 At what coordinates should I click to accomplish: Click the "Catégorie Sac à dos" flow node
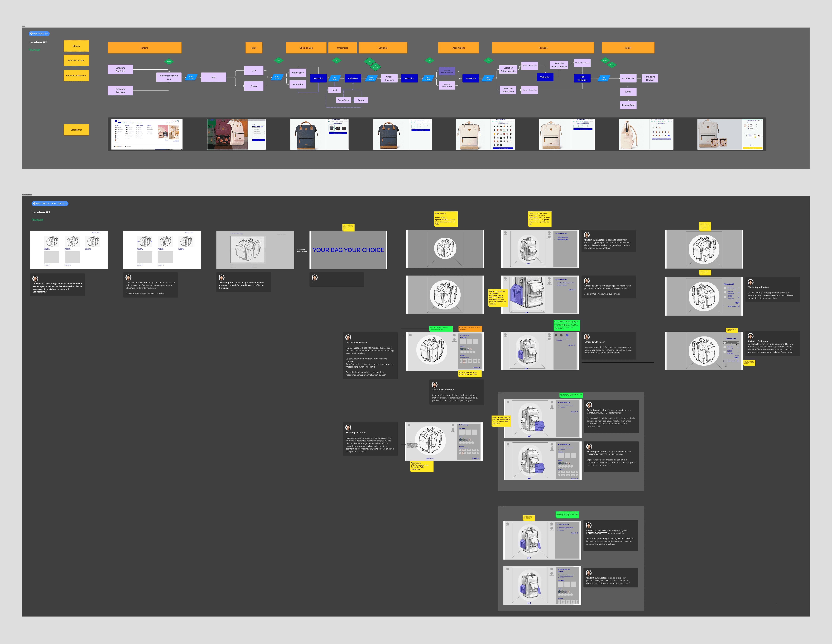coord(120,69)
